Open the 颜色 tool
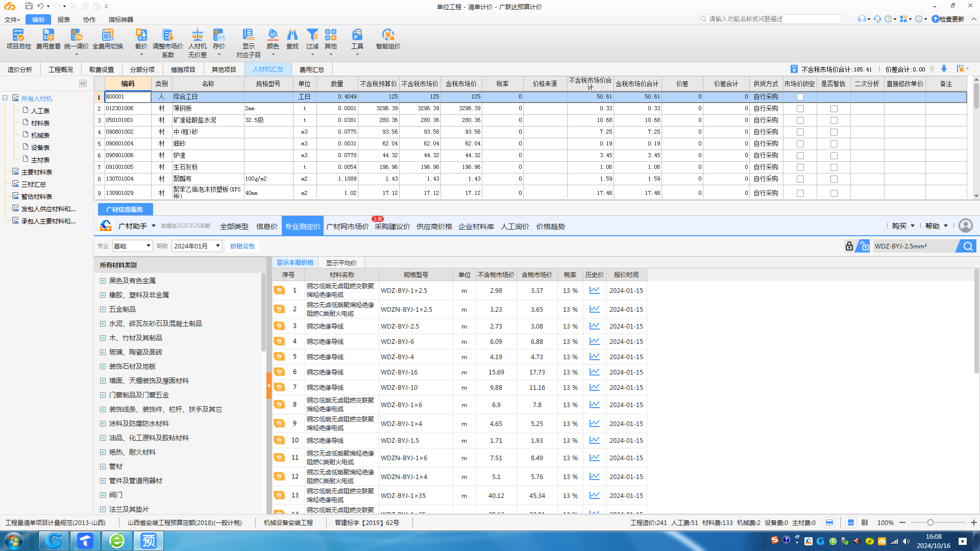The height and width of the screenshot is (551, 980). [x=273, y=39]
